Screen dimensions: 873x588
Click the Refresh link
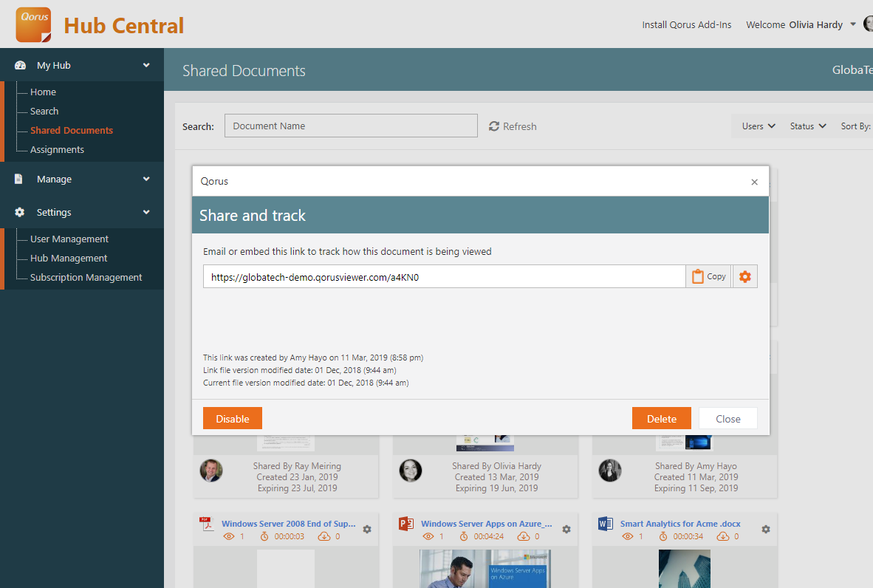coord(519,126)
